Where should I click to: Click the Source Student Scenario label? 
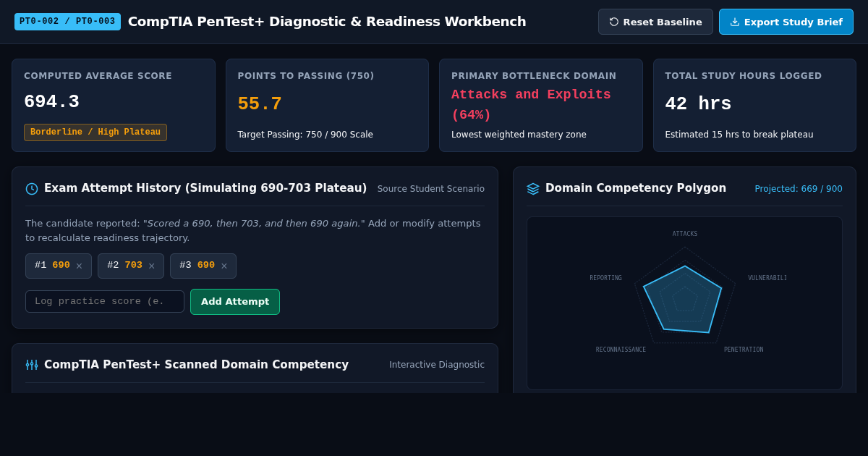coord(431,189)
